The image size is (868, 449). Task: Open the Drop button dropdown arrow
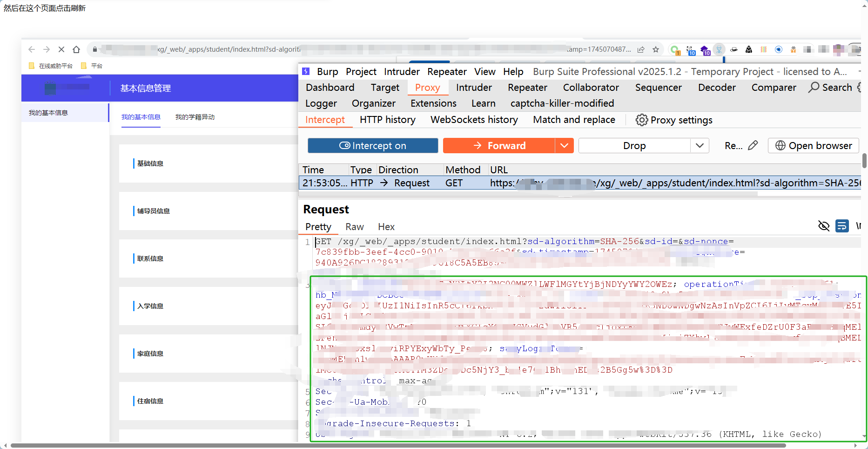700,145
